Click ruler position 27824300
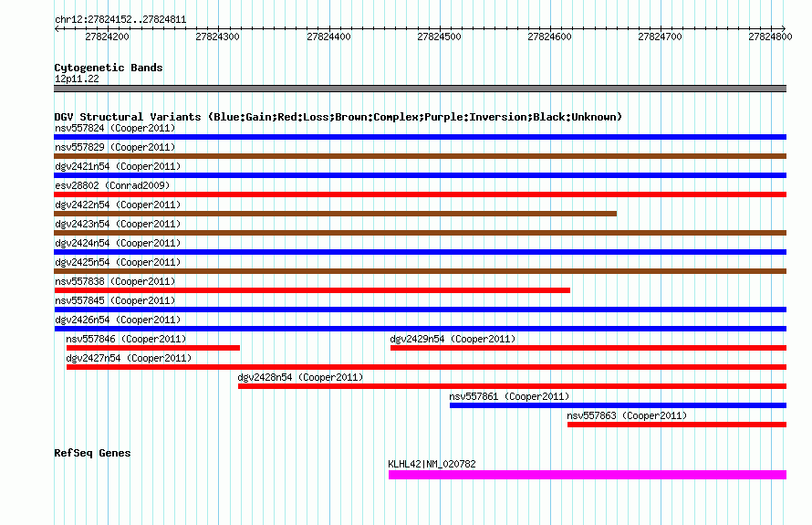812x525 pixels. pyautogui.click(x=217, y=37)
